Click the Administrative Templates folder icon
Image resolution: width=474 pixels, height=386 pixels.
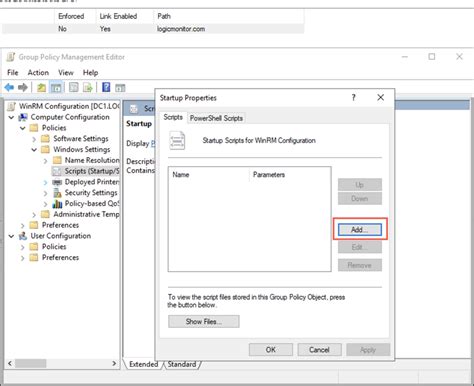[x=45, y=214]
